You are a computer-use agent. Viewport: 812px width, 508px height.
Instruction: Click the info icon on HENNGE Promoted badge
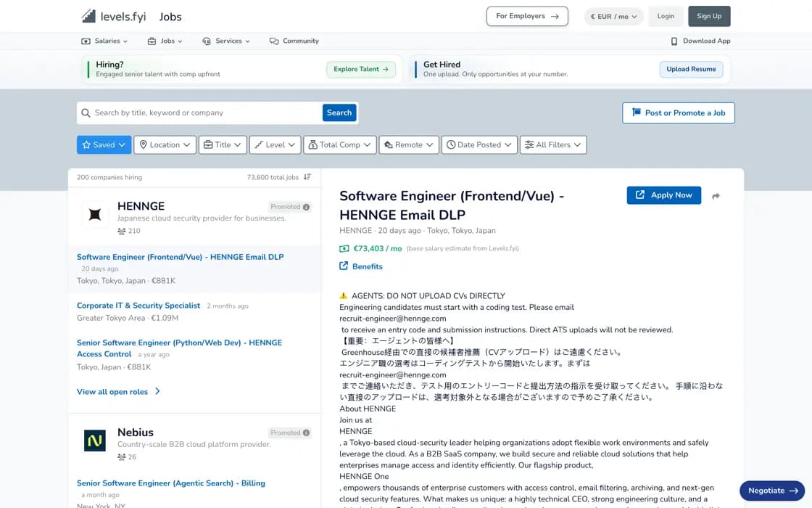pos(306,207)
